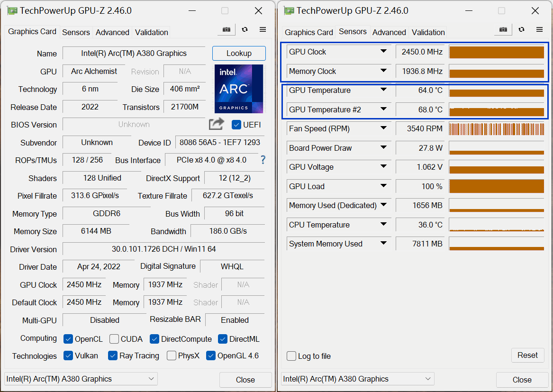
Task: Click the camera icon in the Sensors window
Action: [502, 29]
